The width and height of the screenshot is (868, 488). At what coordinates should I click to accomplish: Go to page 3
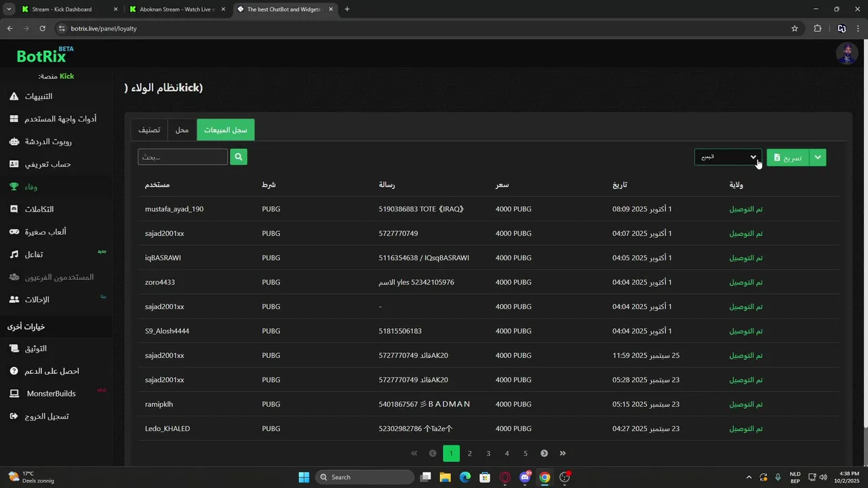point(488,453)
